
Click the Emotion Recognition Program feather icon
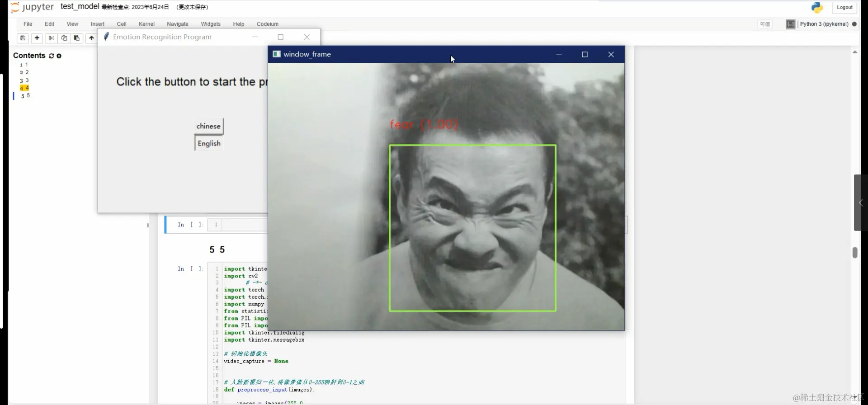click(x=106, y=37)
